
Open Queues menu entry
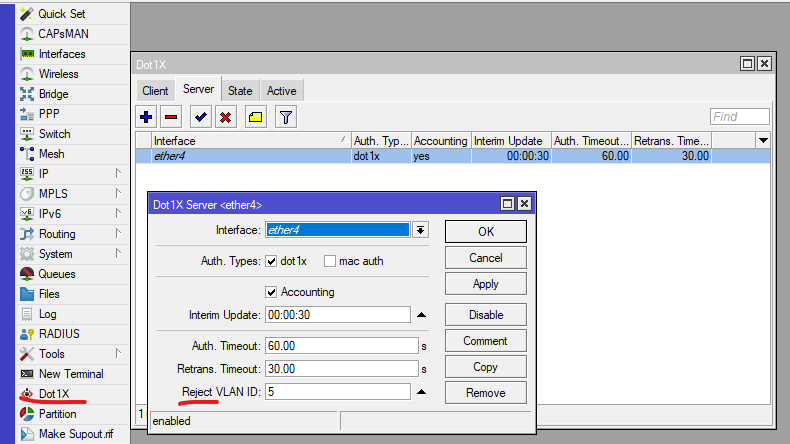tap(57, 274)
